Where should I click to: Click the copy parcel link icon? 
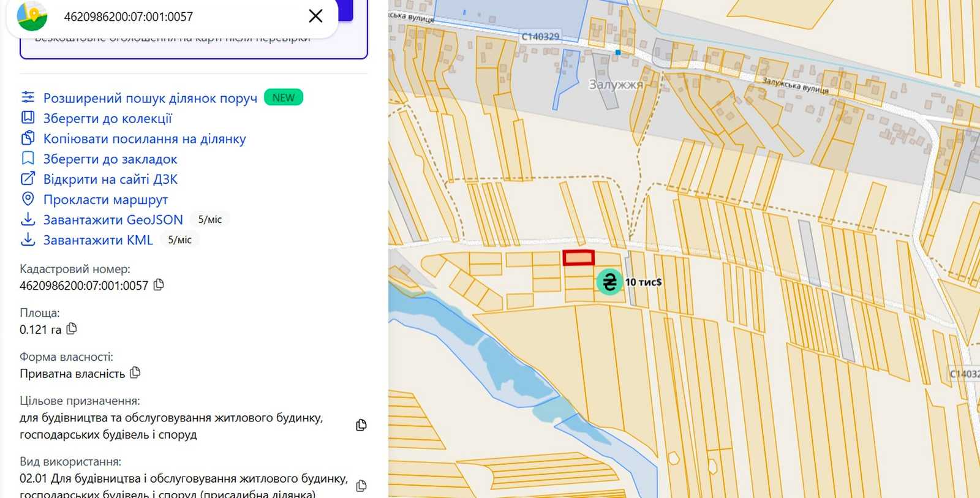28,138
